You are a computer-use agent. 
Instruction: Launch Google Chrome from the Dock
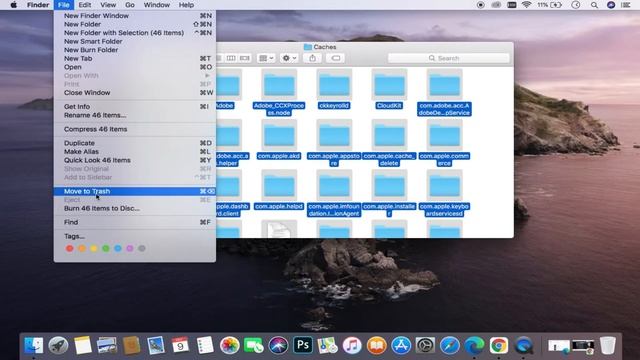pyautogui.click(x=499, y=345)
